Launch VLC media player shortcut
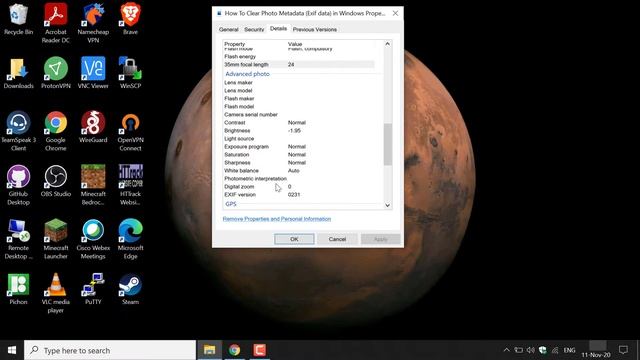Image resolution: width=640 pixels, height=360 pixels. [x=56, y=293]
